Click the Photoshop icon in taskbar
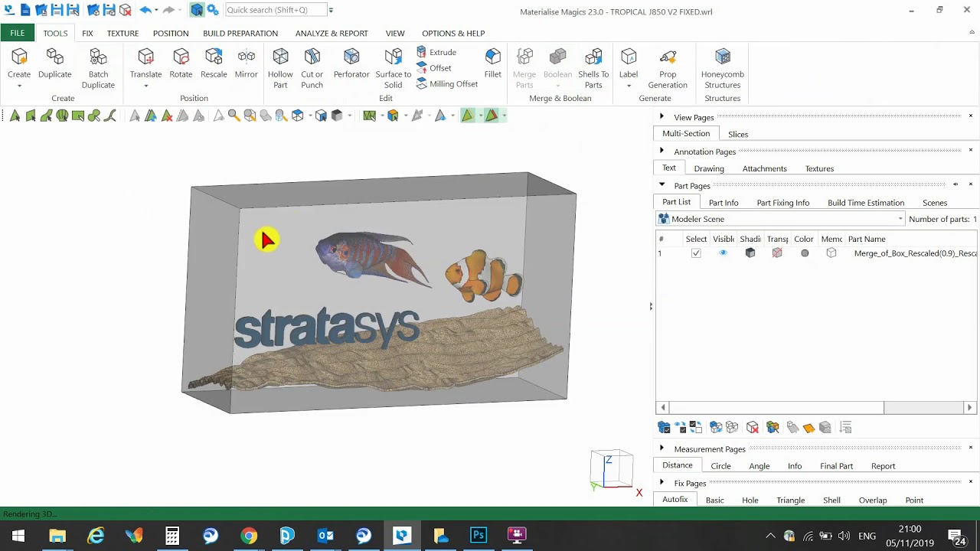The height and width of the screenshot is (551, 980). (x=479, y=535)
